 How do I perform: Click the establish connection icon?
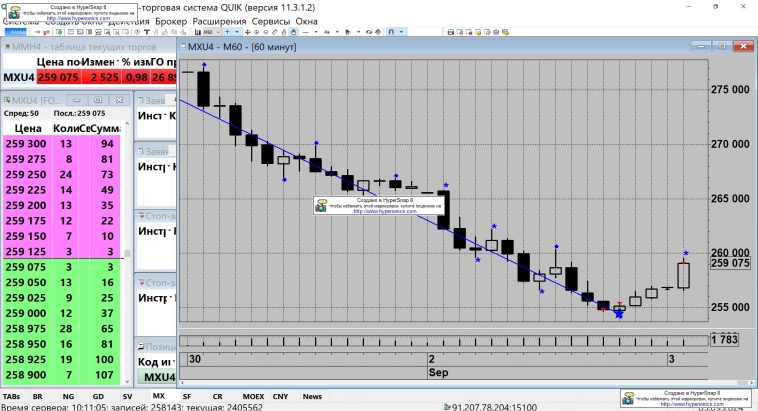click(x=37, y=32)
